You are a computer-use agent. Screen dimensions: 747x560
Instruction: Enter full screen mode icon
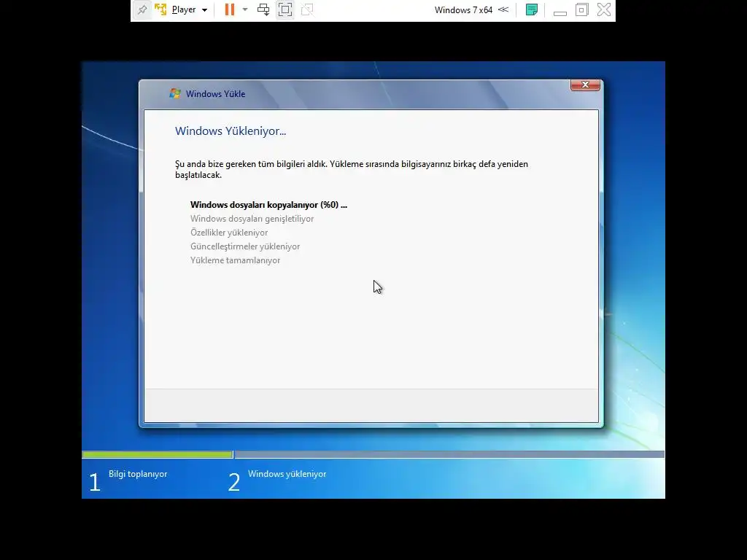pyautogui.click(x=285, y=9)
